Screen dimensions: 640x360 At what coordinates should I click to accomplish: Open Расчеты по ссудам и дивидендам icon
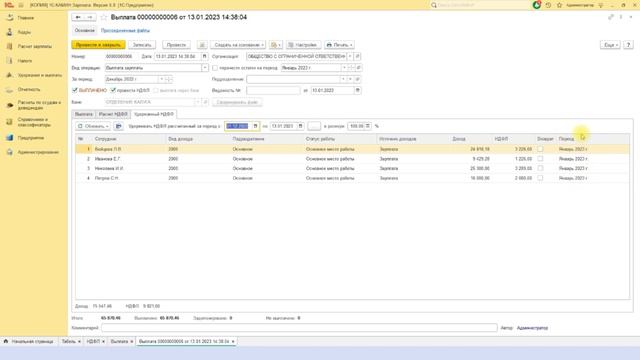(10, 105)
